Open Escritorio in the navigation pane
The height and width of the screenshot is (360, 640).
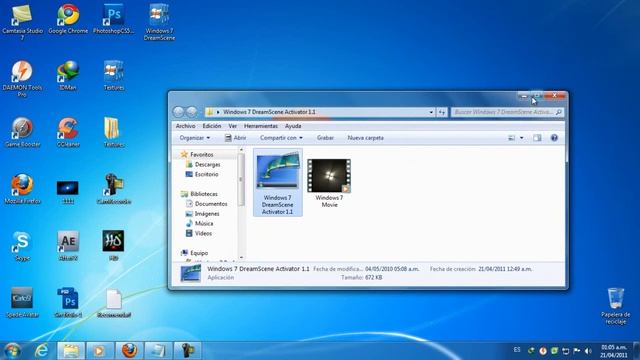[202, 174]
